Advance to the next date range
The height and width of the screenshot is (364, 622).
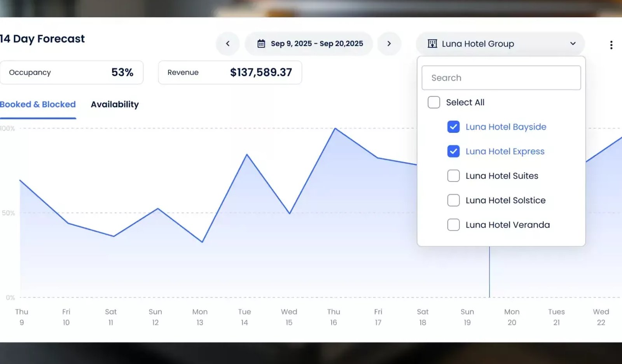tap(389, 44)
